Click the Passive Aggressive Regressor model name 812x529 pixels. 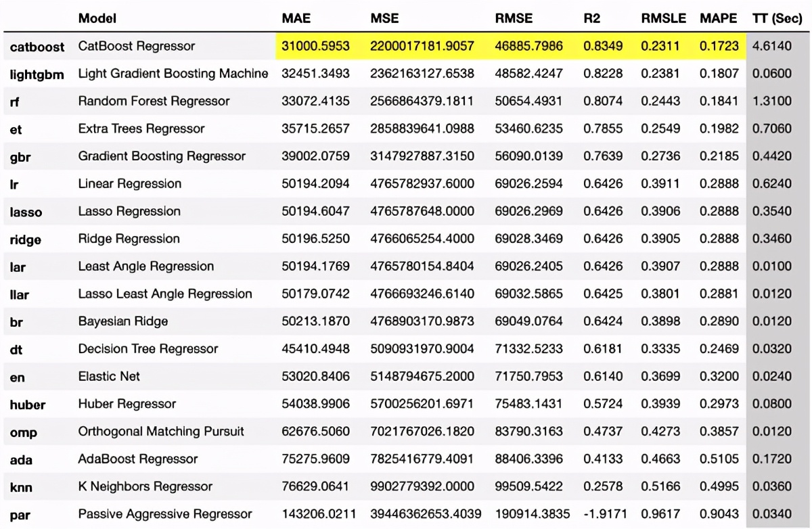(165, 514)
